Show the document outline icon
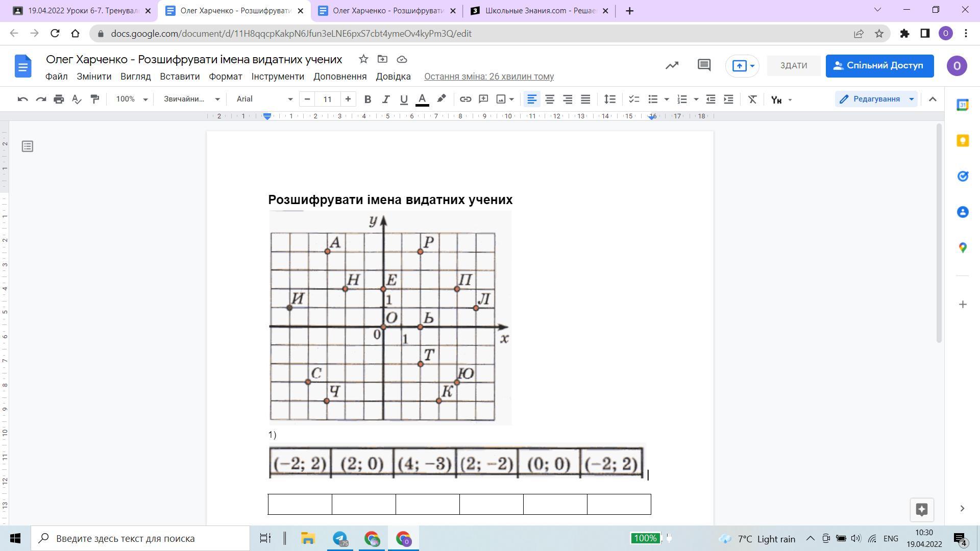Viewport: 980px width, 551px height. coord(28,147)
